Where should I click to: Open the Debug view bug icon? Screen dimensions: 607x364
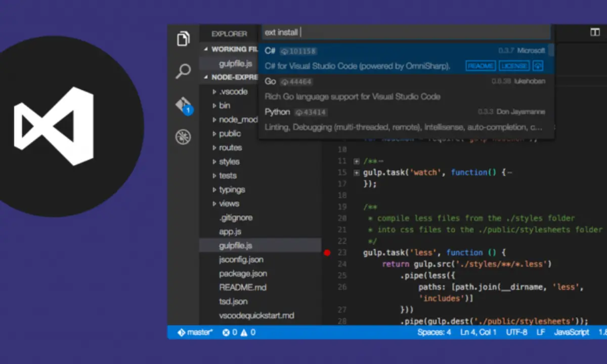tap(183, 136)
